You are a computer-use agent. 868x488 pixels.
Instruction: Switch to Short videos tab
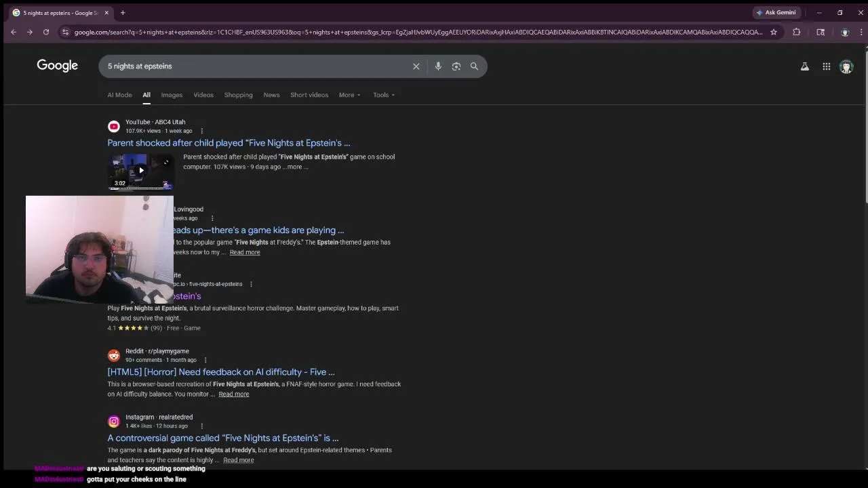click(309, 95)
